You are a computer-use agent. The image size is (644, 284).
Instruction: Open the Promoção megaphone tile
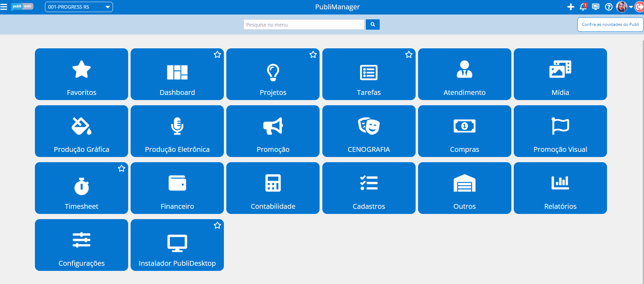273,131
